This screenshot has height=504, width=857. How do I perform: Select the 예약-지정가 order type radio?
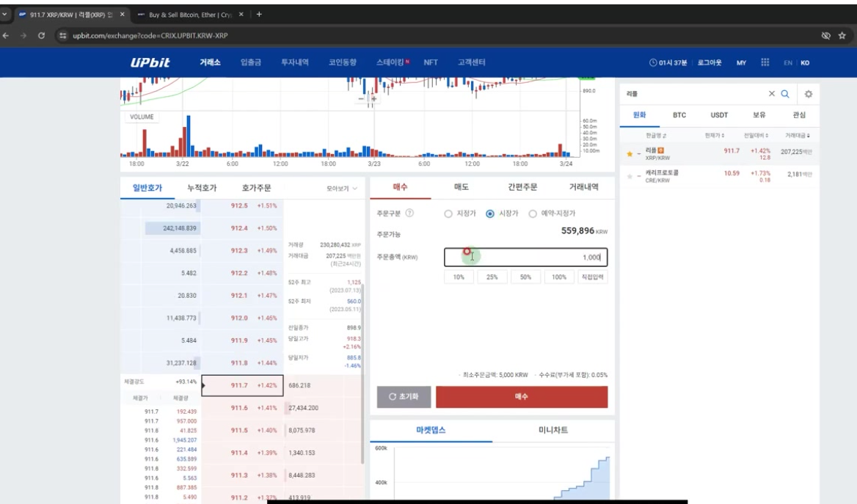pyautogui.click(x=533, y=213)
